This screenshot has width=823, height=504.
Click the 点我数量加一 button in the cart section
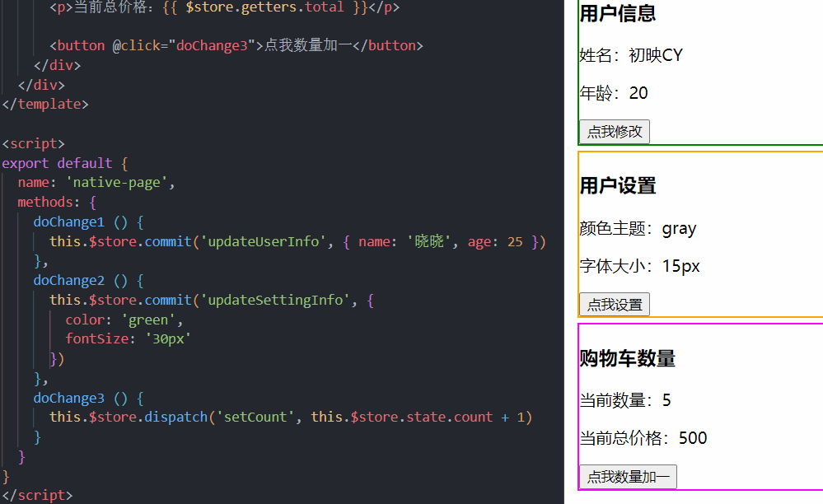[628, 477]
